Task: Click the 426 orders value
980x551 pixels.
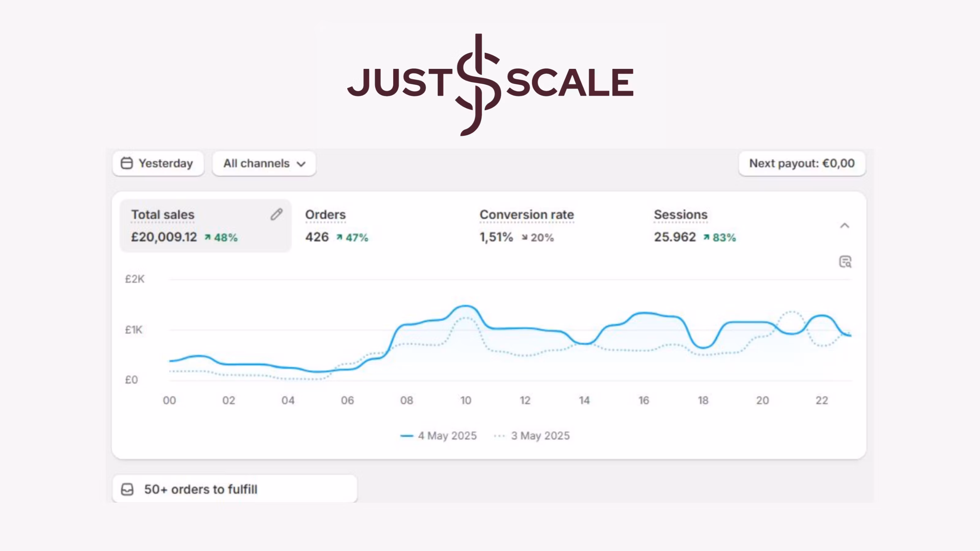Action: click(x=317, y=237)
